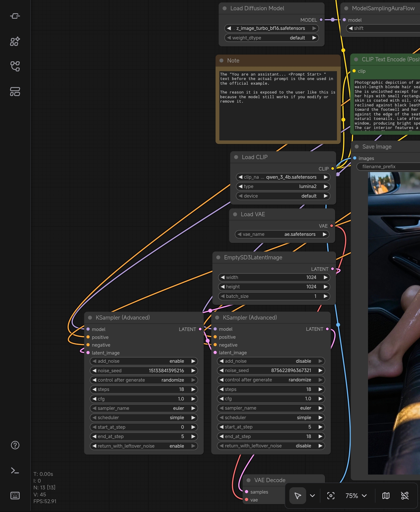Click the saved image preview

click(394, 323)
